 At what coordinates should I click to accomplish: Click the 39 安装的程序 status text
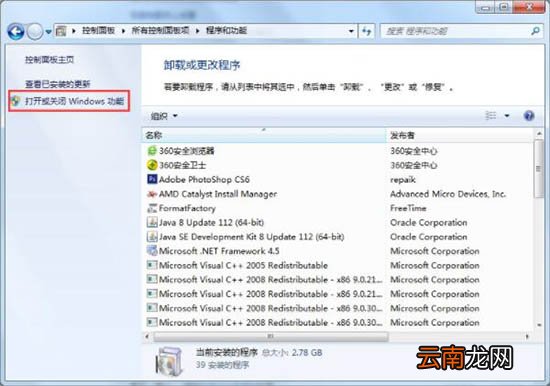click(x=222, y=365)
